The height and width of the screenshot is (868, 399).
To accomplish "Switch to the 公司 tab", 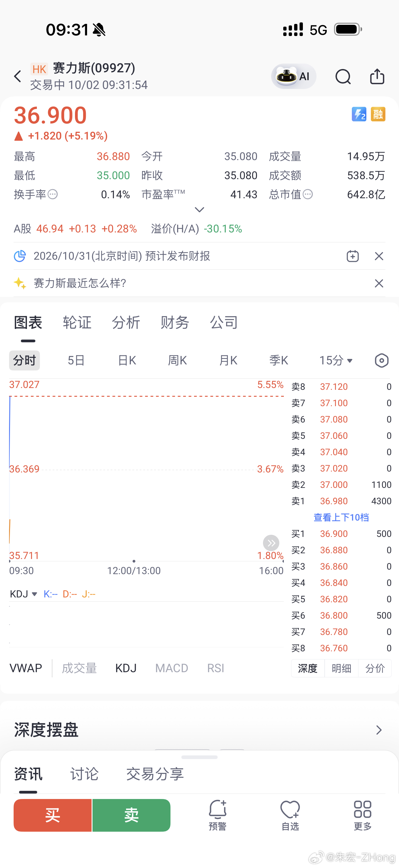I will [224, 322].
